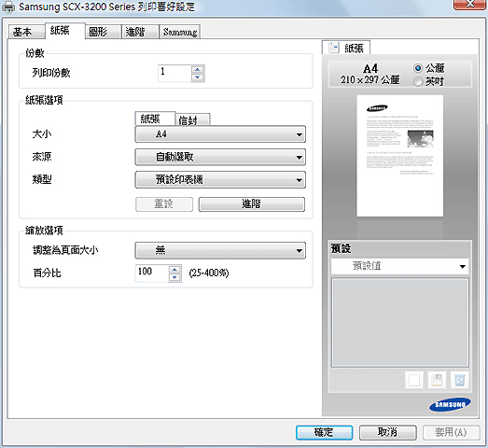Select the 英吋 inch radio button
Screen dimensions: 488x448
point(418,81)
